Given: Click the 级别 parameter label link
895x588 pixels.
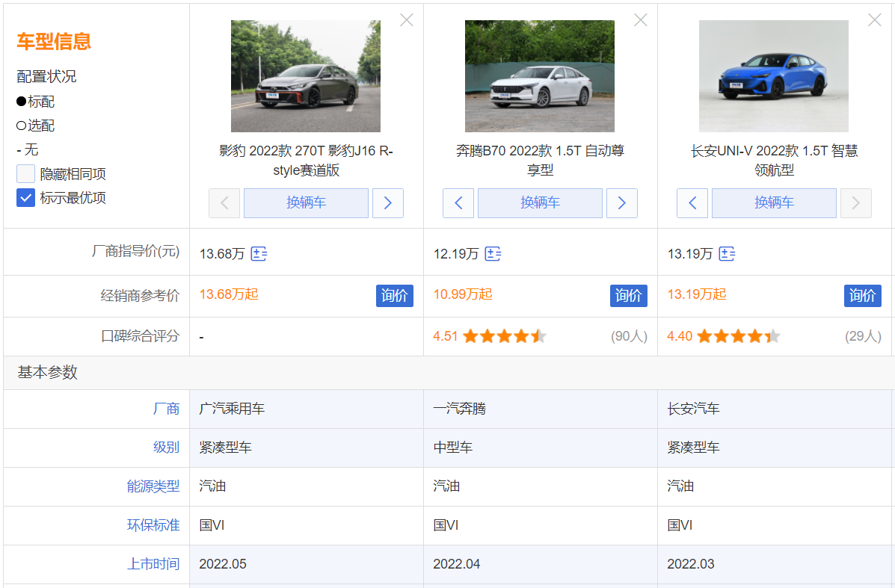Looking at the screenshot, I should pyautogui.click(x=166, y=448).
